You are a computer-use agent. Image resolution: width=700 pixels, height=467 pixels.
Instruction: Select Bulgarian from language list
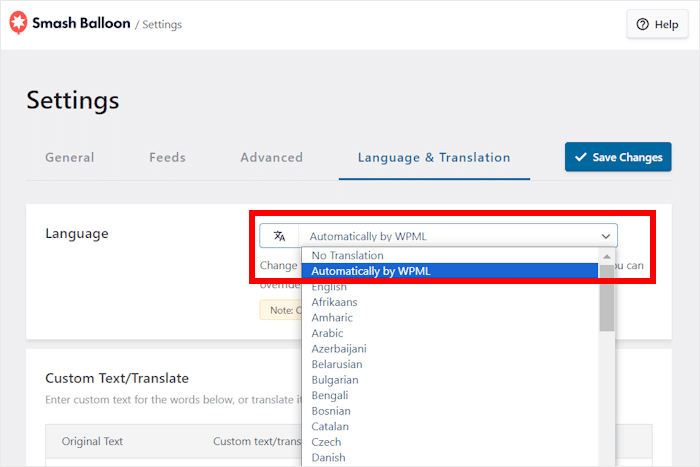point(450,380)
